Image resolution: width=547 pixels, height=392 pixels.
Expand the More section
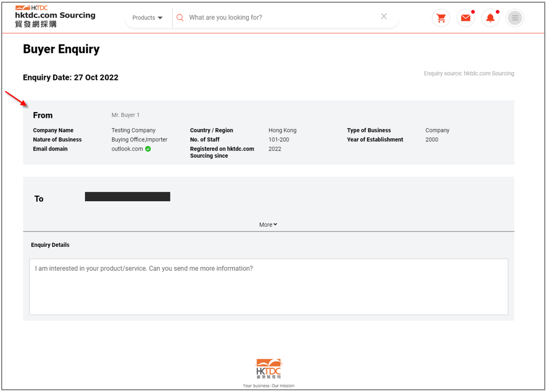point(268,225)
